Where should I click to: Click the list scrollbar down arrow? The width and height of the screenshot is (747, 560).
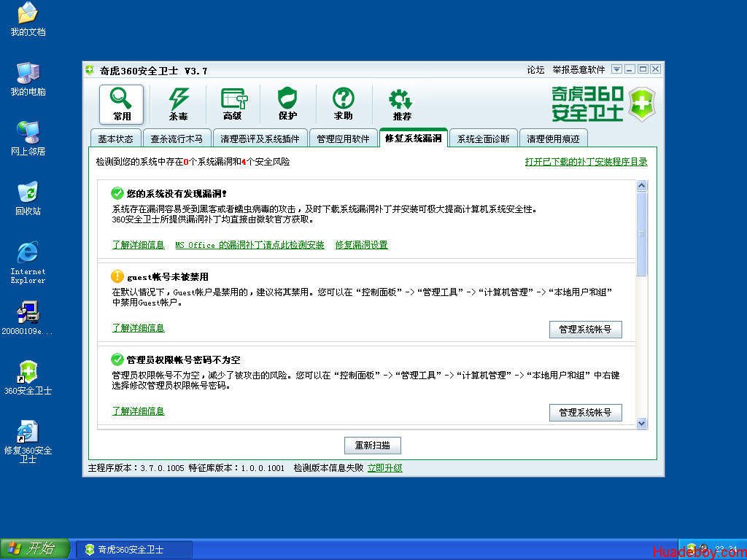coord(642,423)
